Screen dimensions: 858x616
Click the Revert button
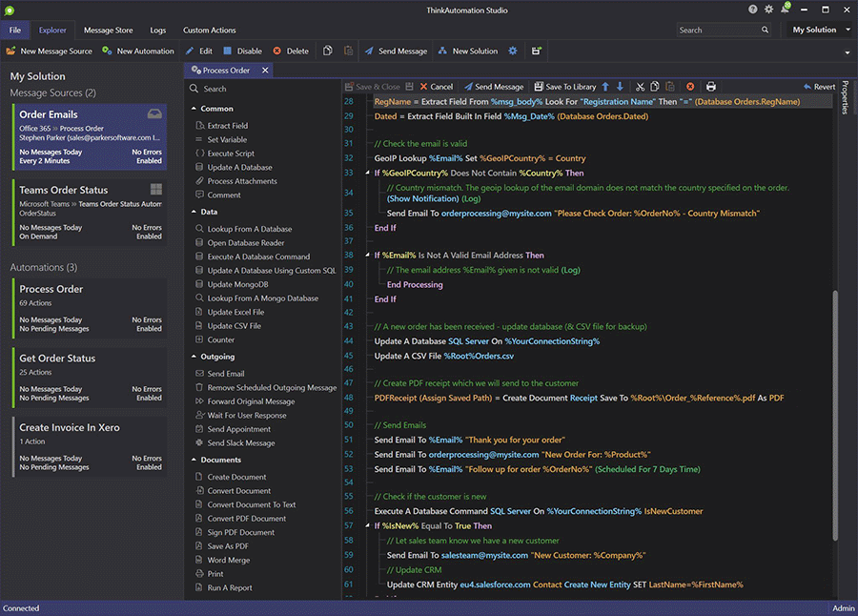(819, 87)
